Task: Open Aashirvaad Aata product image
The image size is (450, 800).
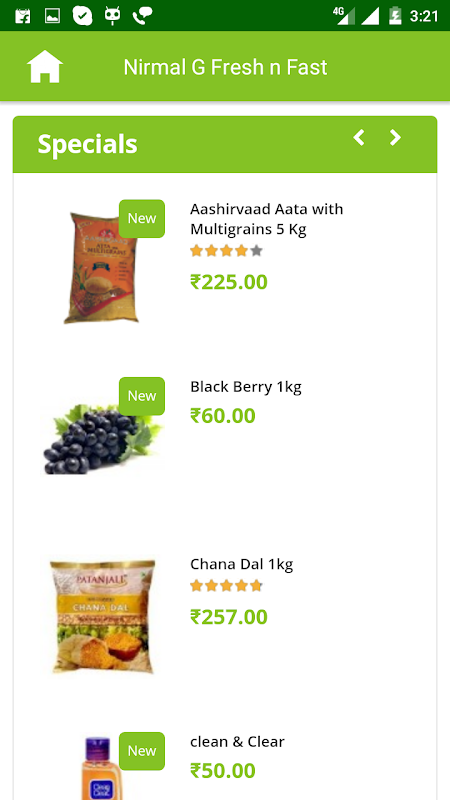Action: coord(102,268)
